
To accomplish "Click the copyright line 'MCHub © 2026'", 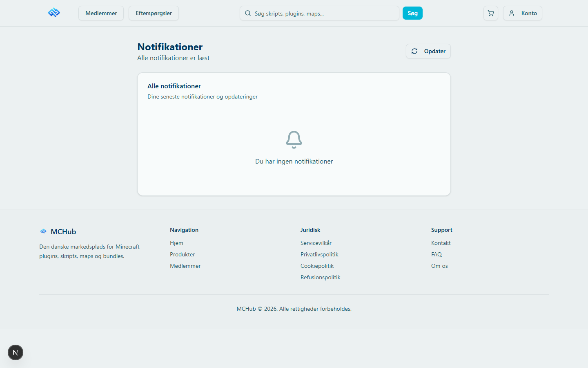I will coord(294,309).
